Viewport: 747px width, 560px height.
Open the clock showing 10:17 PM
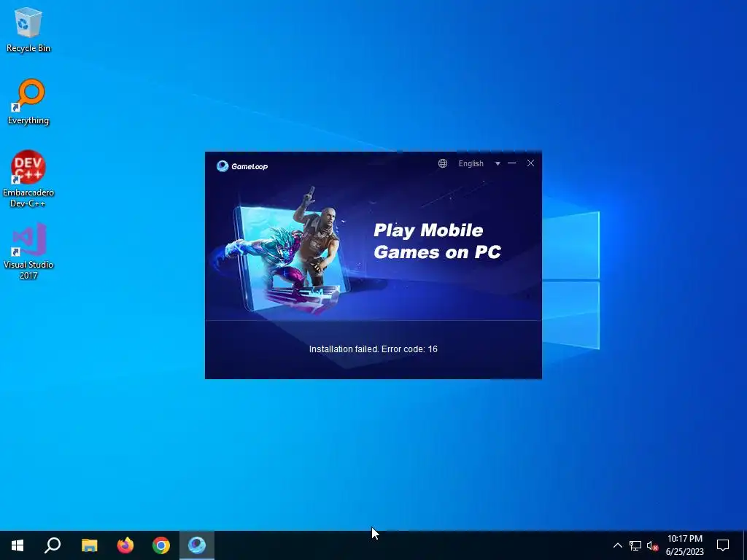684,545
